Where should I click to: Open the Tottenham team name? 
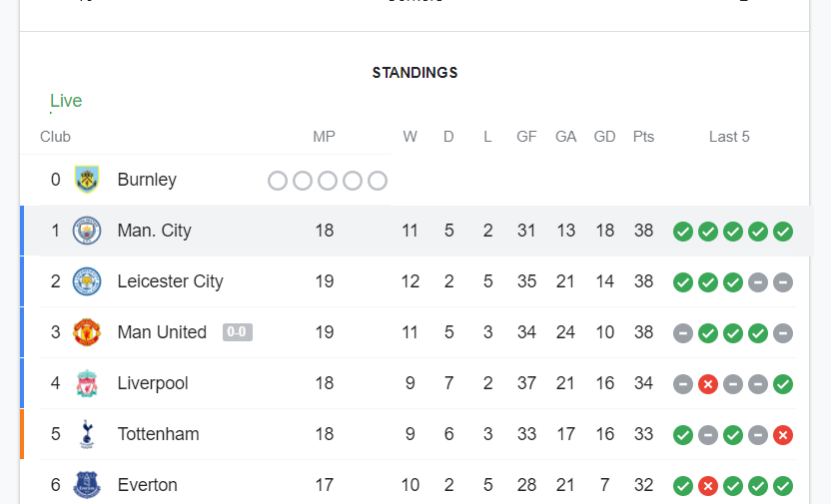[158, 434]
